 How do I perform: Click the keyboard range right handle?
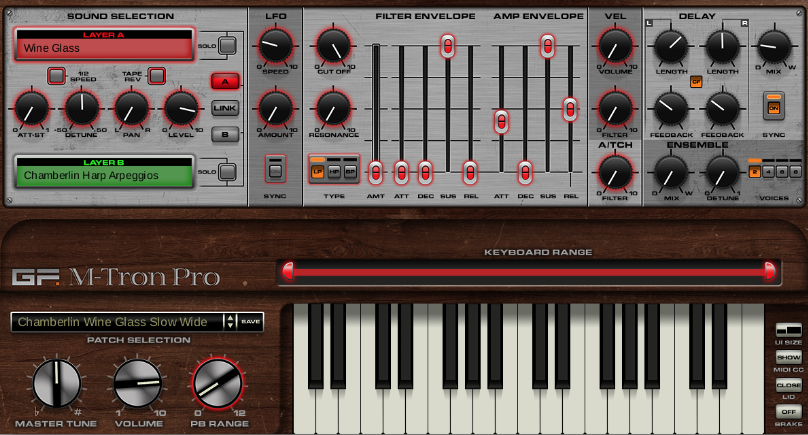pyautogui.click(x=769, y=271)
